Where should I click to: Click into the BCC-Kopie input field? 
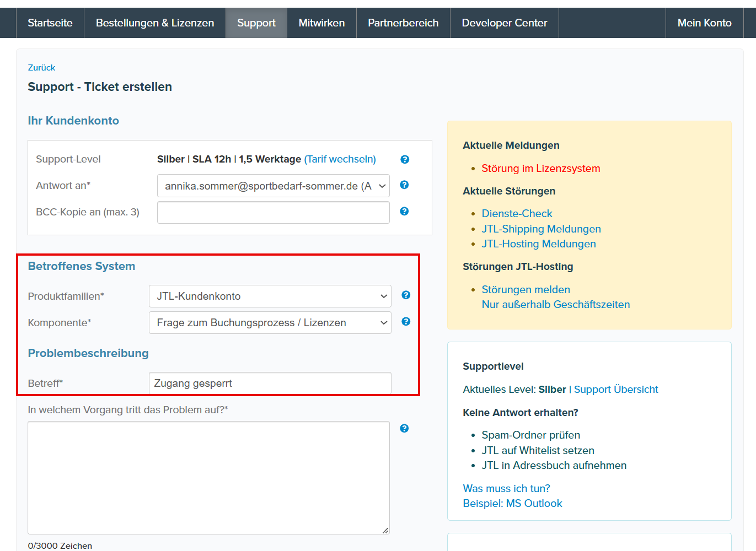point(273,213)
